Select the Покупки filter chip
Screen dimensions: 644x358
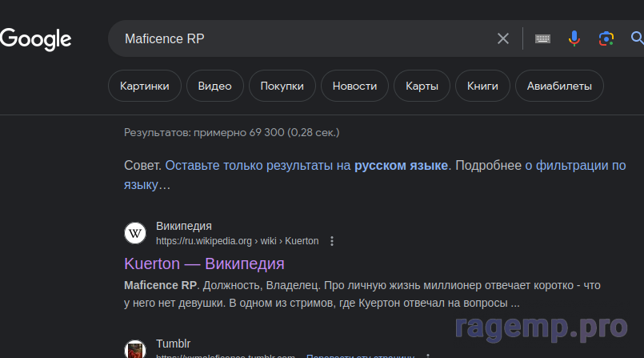pos(282,86)
